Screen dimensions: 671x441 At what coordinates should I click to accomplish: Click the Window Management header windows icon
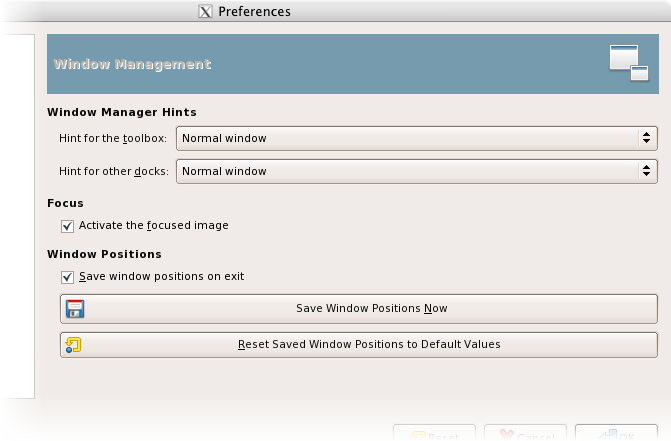pos(629,62)
